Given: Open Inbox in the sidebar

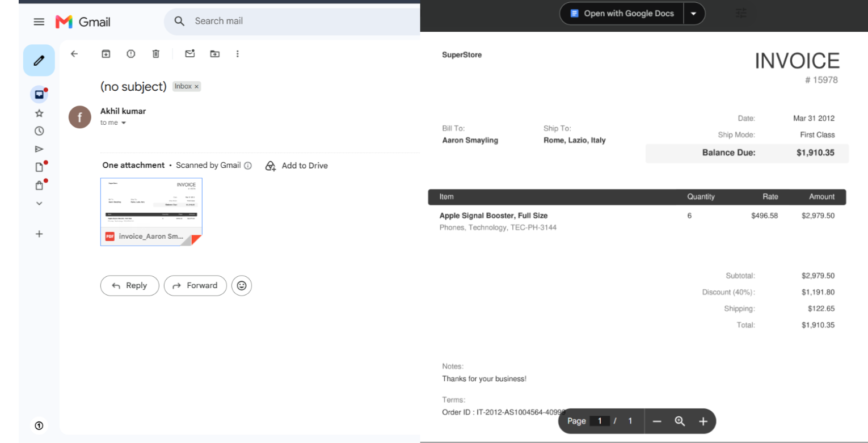Looking at the screenshot, I should [x=39, y=94].
